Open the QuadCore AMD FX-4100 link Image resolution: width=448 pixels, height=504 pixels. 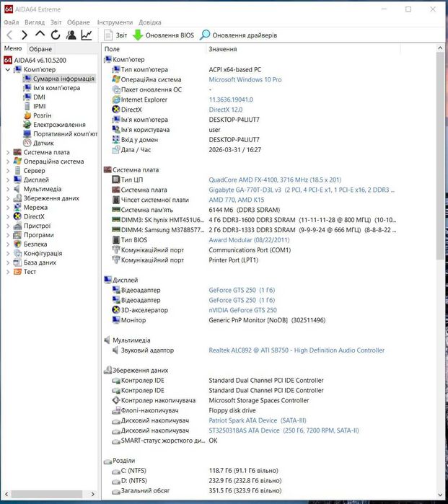(x=275, y=180)
